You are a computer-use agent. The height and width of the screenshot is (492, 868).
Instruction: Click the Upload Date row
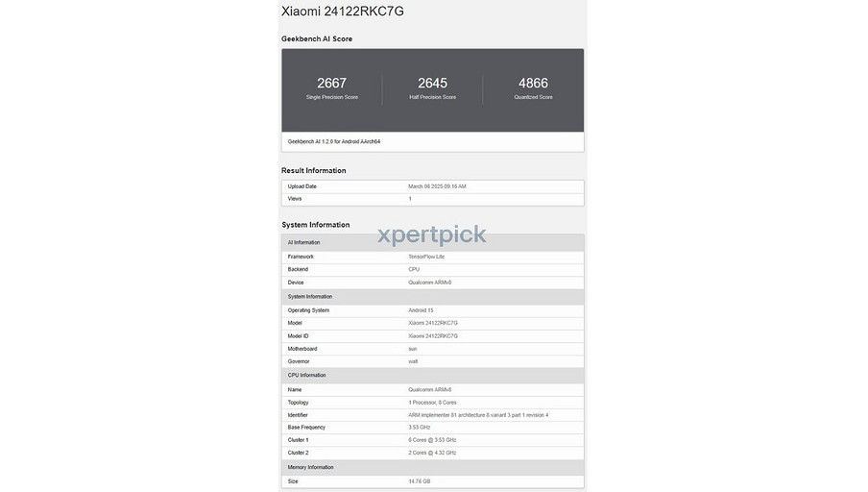point(432,186)
